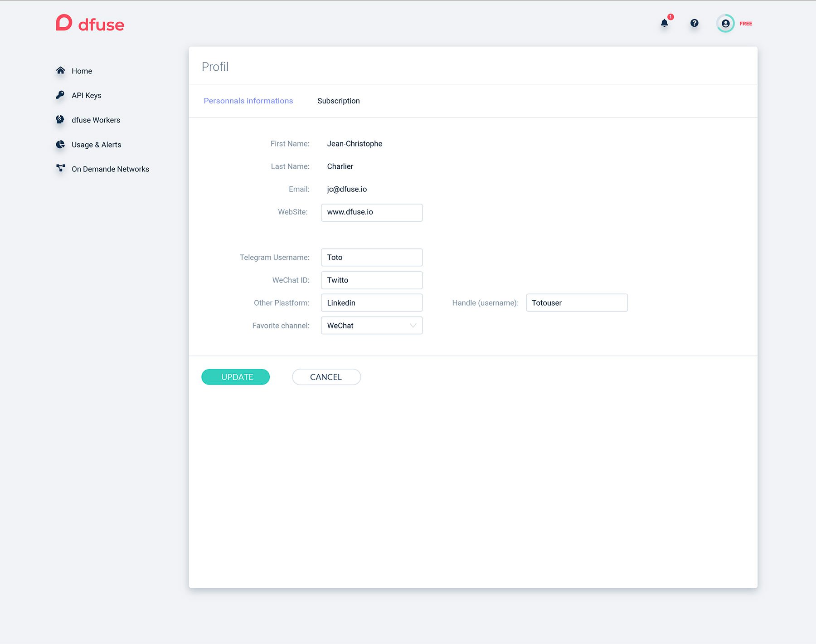Expand the Favorite channel dropdown
Image resolution: width=816 pixels, height=644 pixels.
point(372,325)
